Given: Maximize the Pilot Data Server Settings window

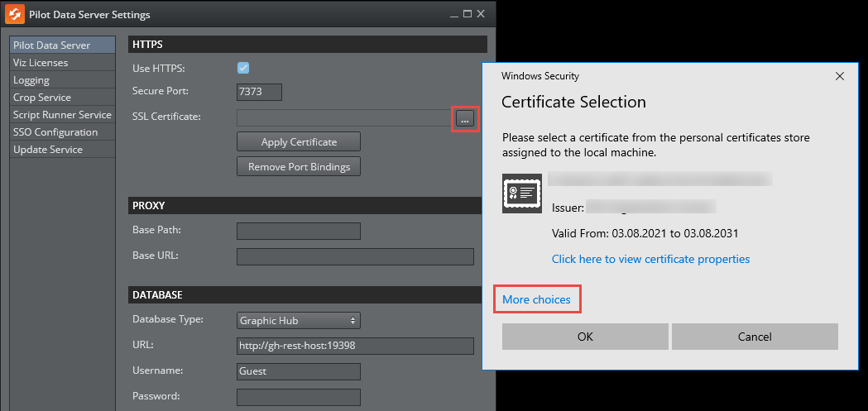Looking at the screenshot, I should point(468,14).
